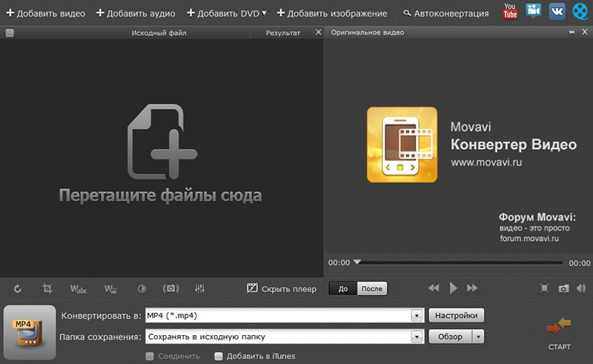Open the image watermark tool icon

point(110,289)
